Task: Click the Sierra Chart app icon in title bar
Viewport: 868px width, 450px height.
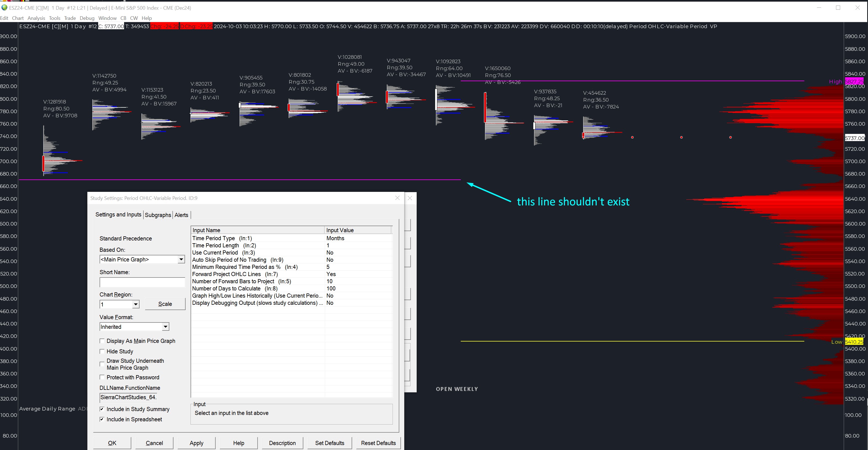Action: pos(4,7)
